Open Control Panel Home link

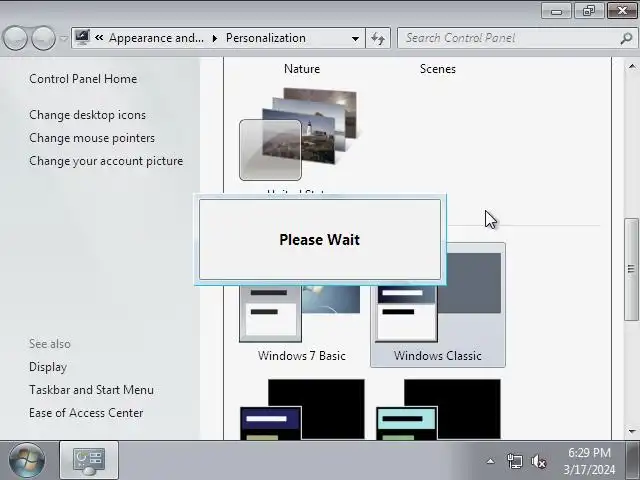[x=83, y=79]
